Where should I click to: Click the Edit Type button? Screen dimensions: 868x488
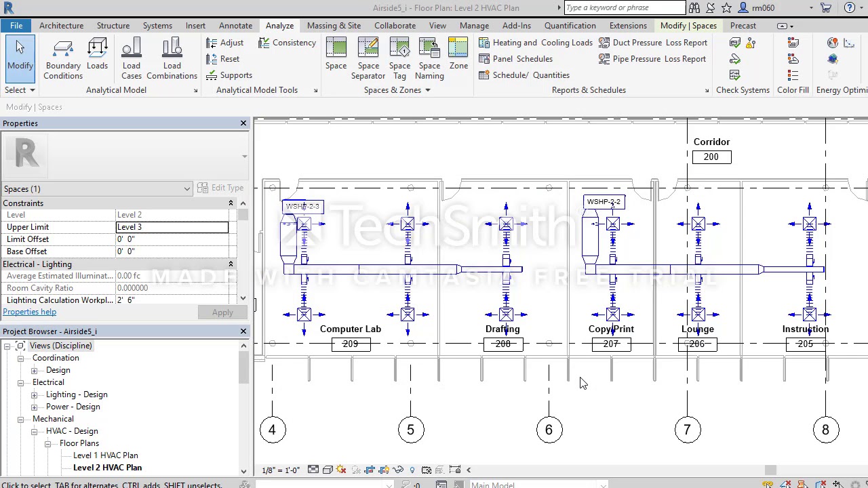[220, 188]
